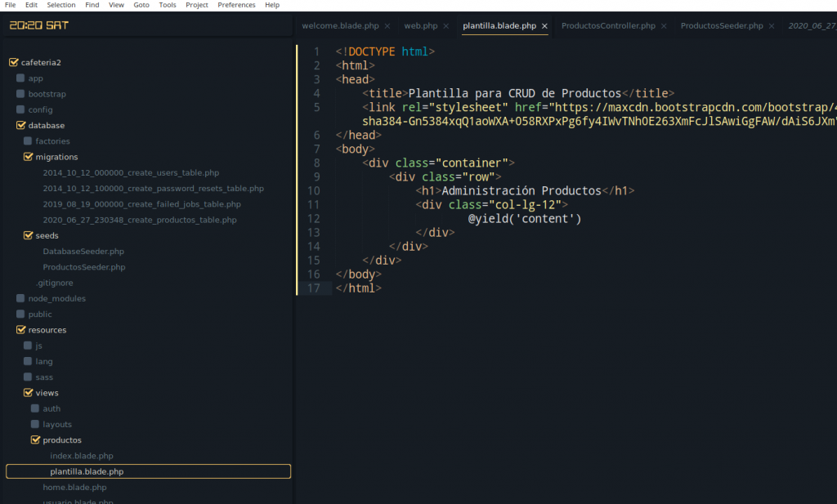Viewport: 837px width, 504px height.
Task: Close the ProductosController.php tab
Action: pos(664,26)
